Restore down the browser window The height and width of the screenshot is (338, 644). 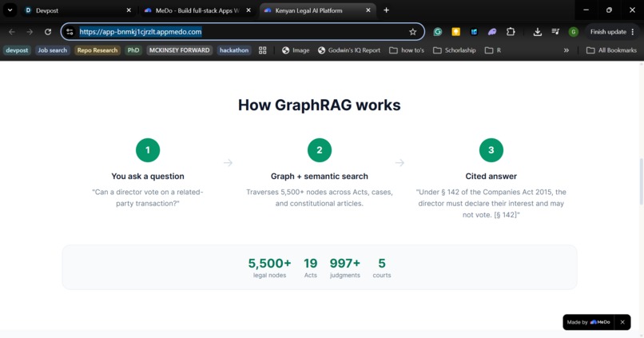(x=609, y=10)
